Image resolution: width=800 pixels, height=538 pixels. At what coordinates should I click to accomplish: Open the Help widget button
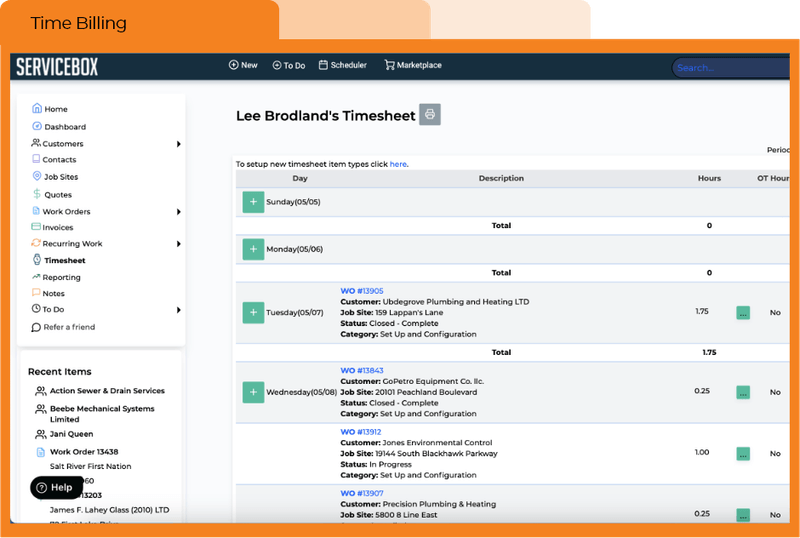point(56,487)
